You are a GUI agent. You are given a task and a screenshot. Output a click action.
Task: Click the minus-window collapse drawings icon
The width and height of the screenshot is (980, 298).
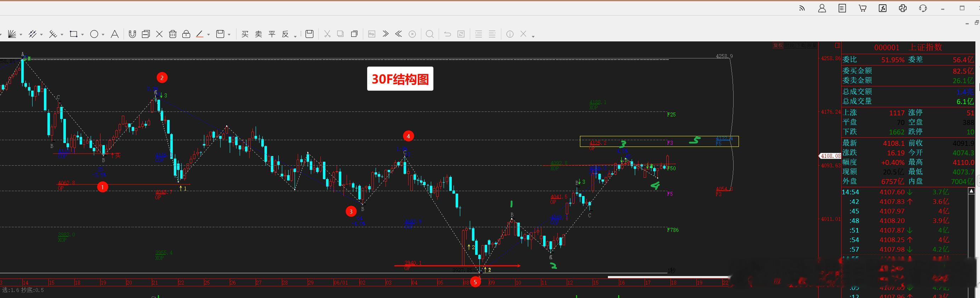(146, 34)
